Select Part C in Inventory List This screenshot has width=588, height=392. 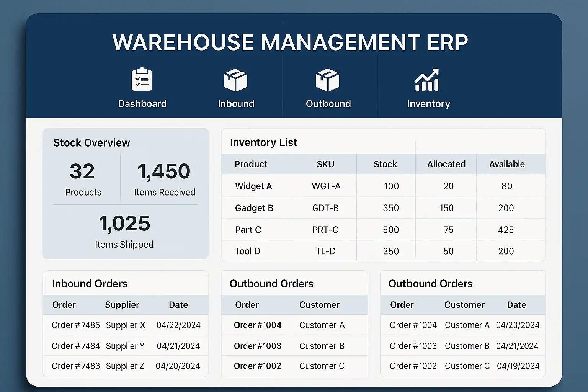(x=248, y=230)
